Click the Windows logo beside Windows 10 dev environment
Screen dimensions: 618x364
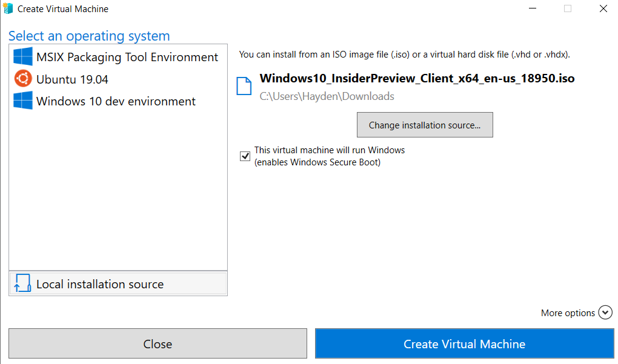pyautogui.click(x=22, y=101)
